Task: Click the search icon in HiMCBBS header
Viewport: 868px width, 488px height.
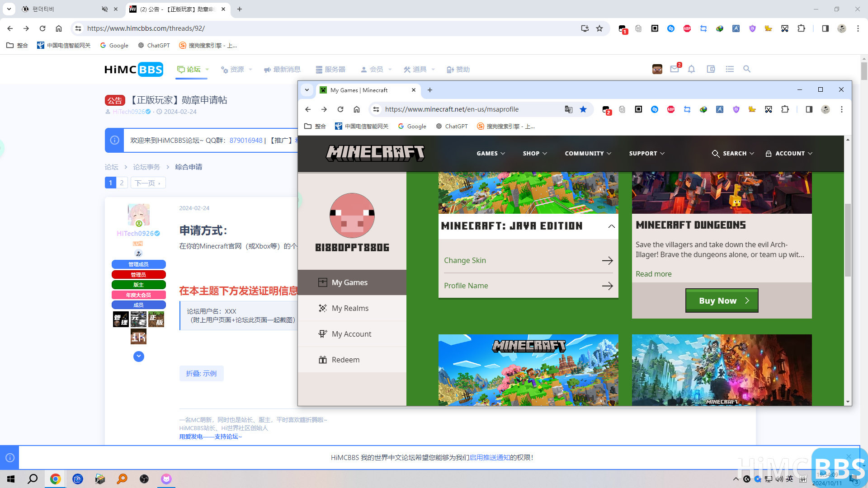Action: [746, 69]
